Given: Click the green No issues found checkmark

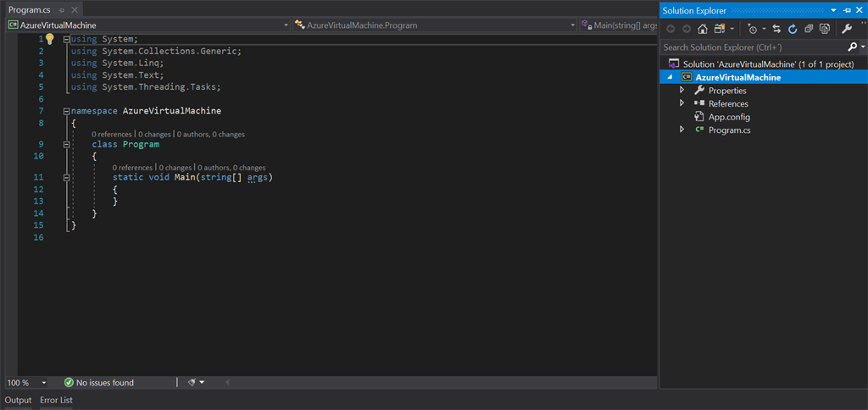Looking at the screenshot, I should 70,382.
